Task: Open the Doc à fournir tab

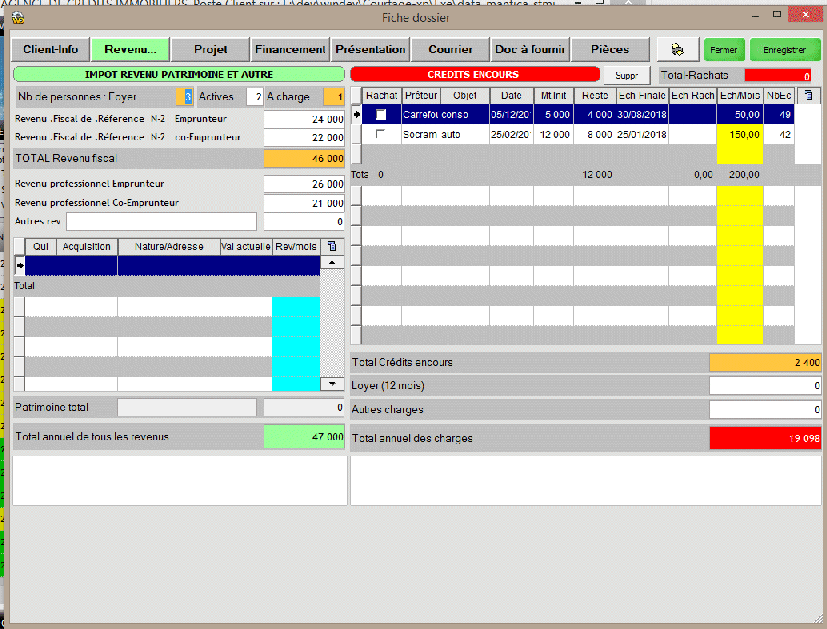Action: [530, 49]
